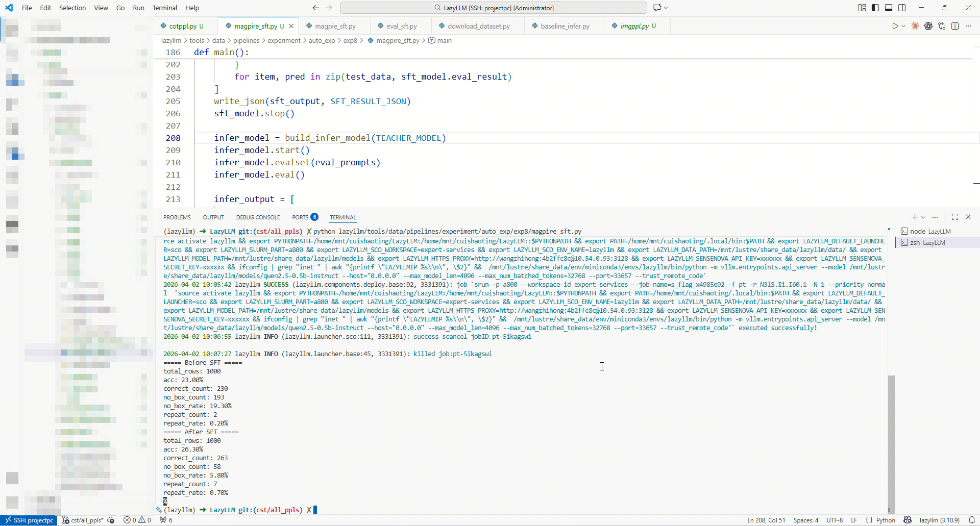Open the Terminal menu
Image resolution: width=980 pixels, height=526 pixels.
point(165,8)
